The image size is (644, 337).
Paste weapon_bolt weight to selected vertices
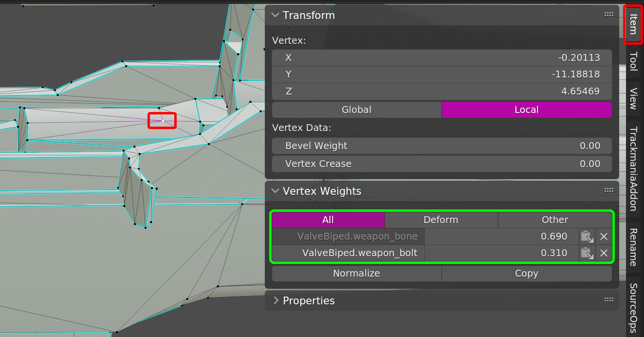point(587,253)
